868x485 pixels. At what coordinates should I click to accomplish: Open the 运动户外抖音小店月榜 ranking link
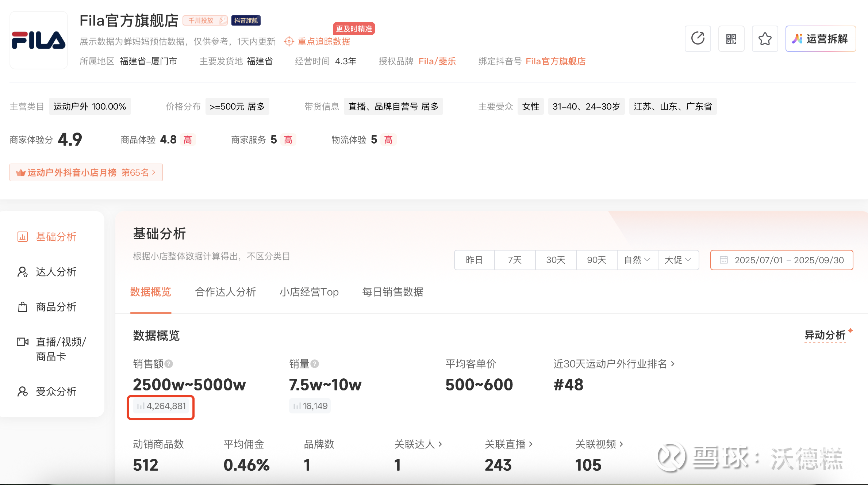tap(86, 172)
